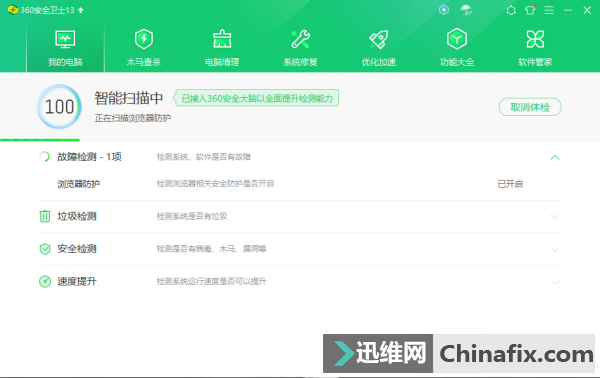Click the blue lightning shield icon in title bar
The height and width of the screenshot is (378, 600).
(x=444, y=10)
